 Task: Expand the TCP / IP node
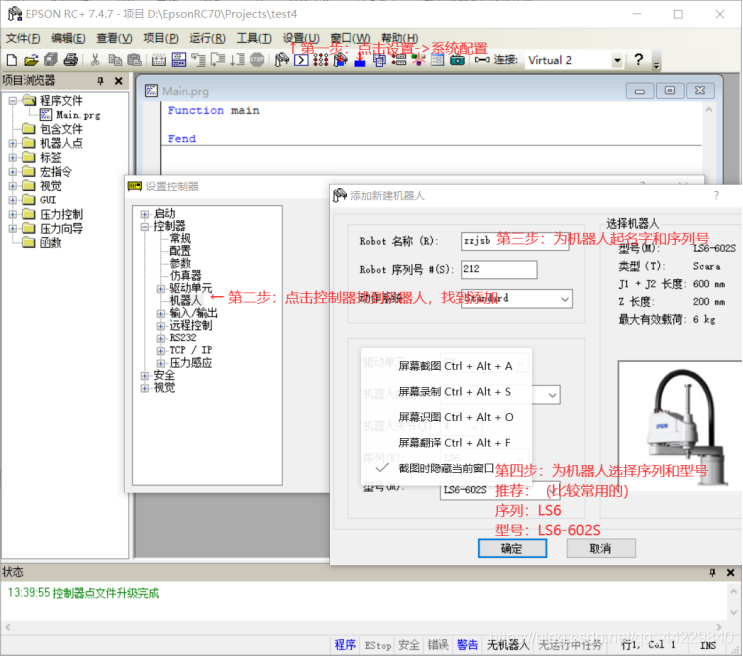pyautogui.click(x=161, y=350)
